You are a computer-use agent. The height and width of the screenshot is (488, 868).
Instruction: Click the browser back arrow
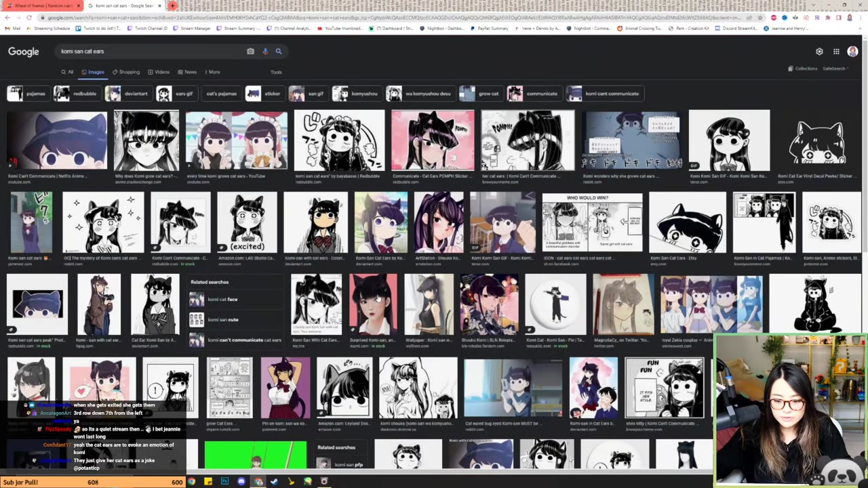point(6,17)
